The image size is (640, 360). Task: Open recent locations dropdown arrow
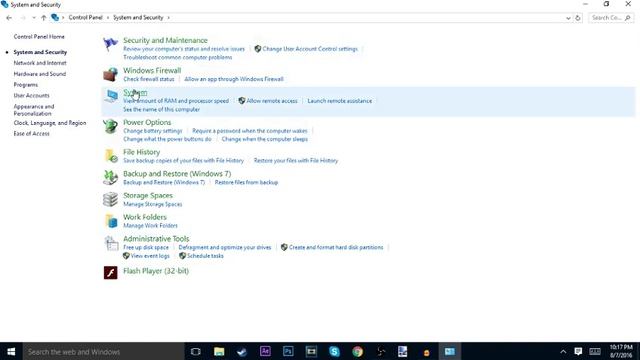pos(33,18)
